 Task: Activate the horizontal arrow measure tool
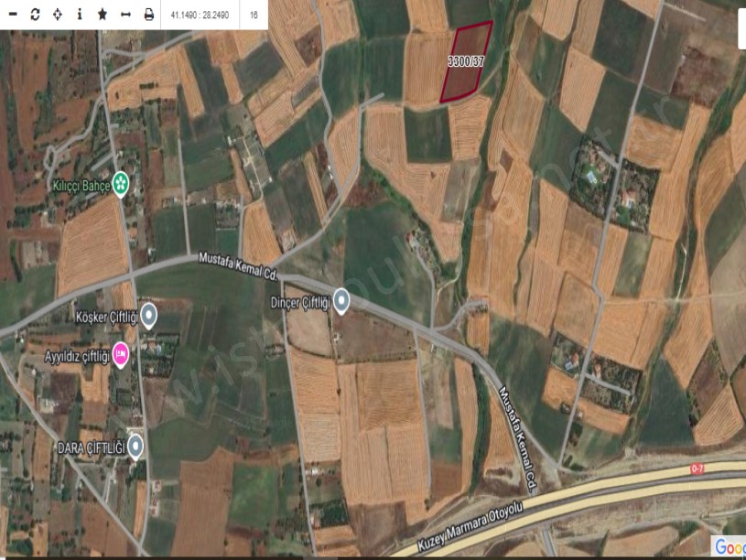[x=125, y=15]
